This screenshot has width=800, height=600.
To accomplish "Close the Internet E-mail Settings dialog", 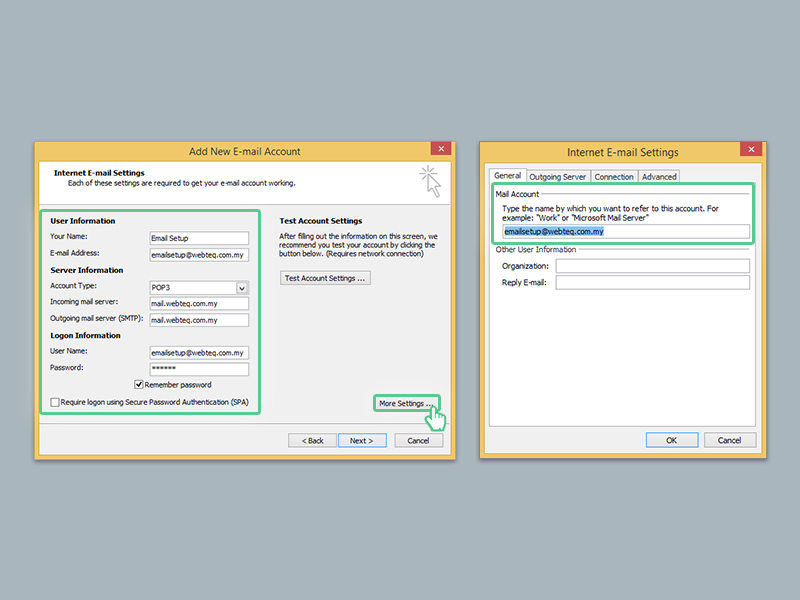I will tap(751, 149).
